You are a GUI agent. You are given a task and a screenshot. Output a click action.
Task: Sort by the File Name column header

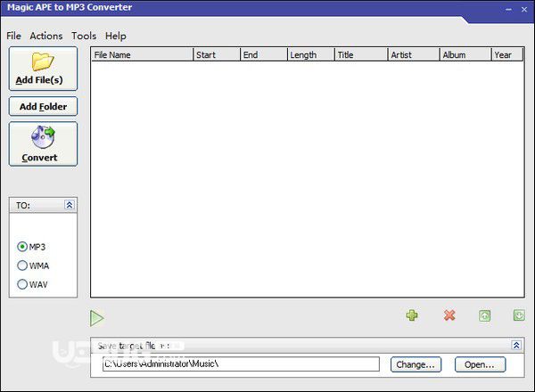click(143, 54)
